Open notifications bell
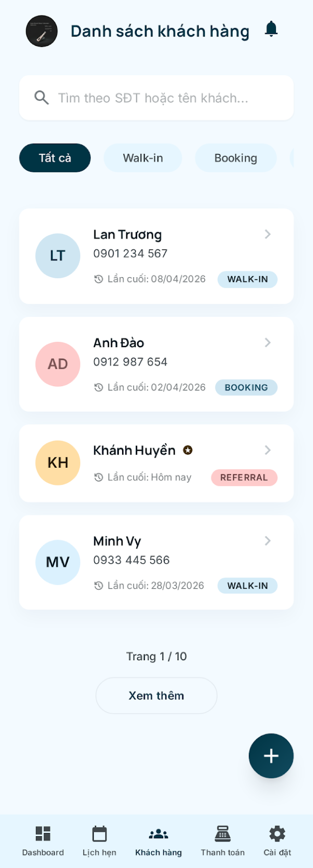The width and height of the screenshot is (313, 868). pyautogui.click(x=271, y=29)
